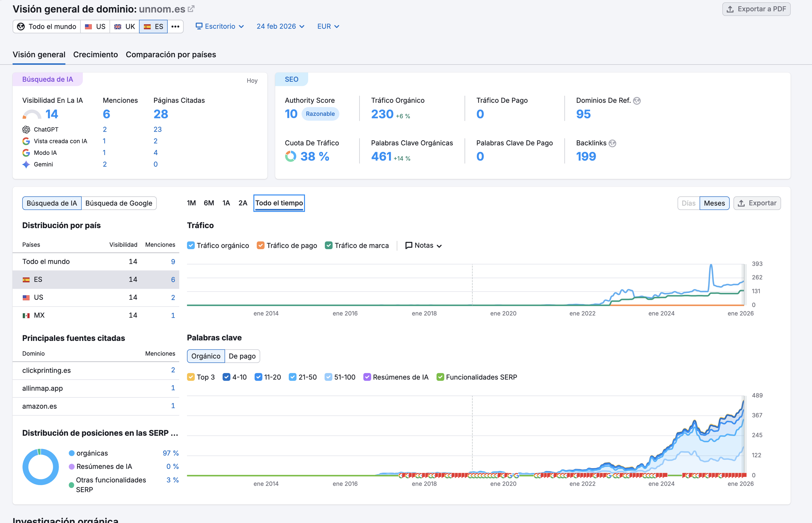This screenshot has height=523, width=812.
Task: Click the Exportar a PDF button
Action: click(x=756, y=9)
